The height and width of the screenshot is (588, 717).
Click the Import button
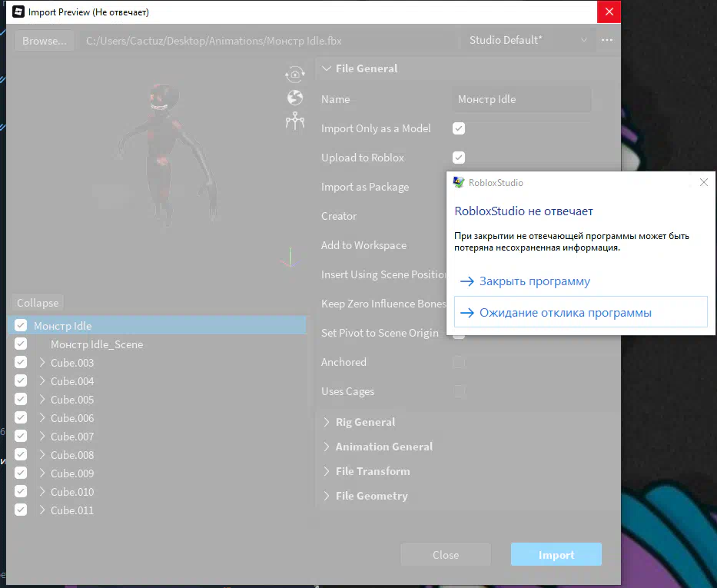[556, 555]
